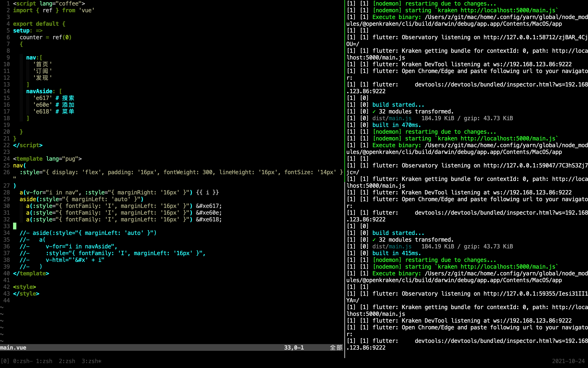Viewport: 588px width, 368px height.
Task: Click the date 2021-10-24 in tmux bar
Action: click(x=568, y=361)
